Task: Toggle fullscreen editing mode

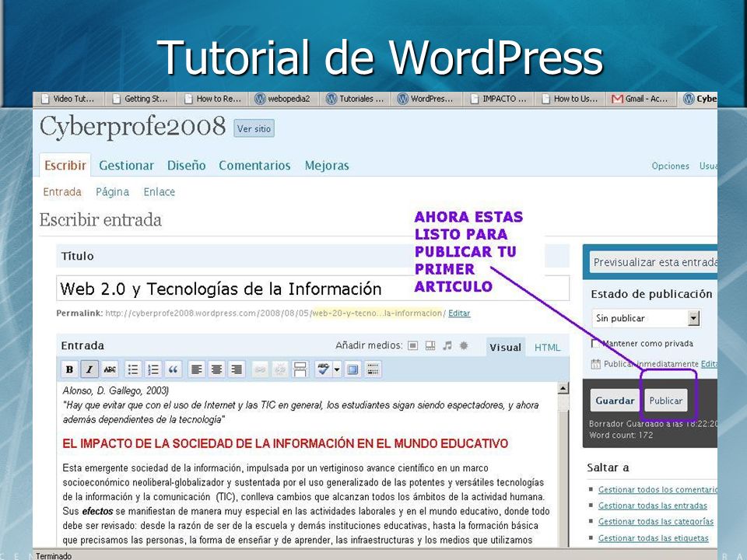Action: (353, 369)
